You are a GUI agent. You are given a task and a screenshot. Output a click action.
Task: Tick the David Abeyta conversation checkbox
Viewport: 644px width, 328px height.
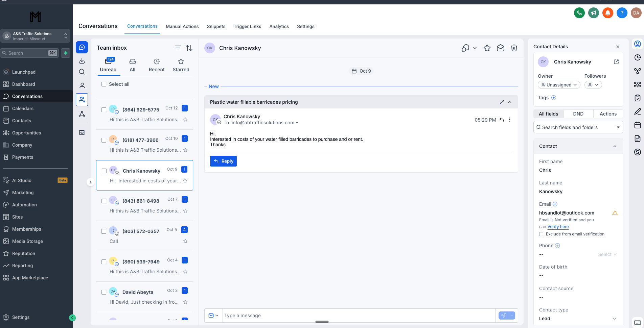tap(104, 292)
